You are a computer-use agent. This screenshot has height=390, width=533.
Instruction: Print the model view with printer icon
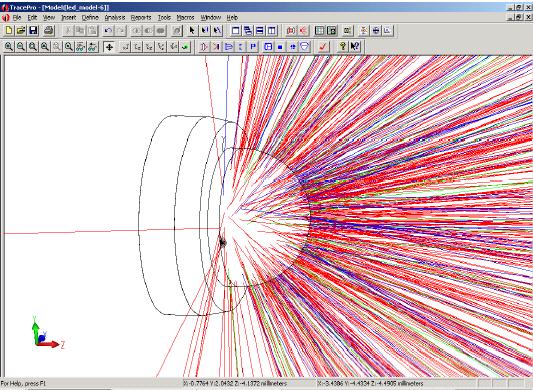tap(49, 31)
